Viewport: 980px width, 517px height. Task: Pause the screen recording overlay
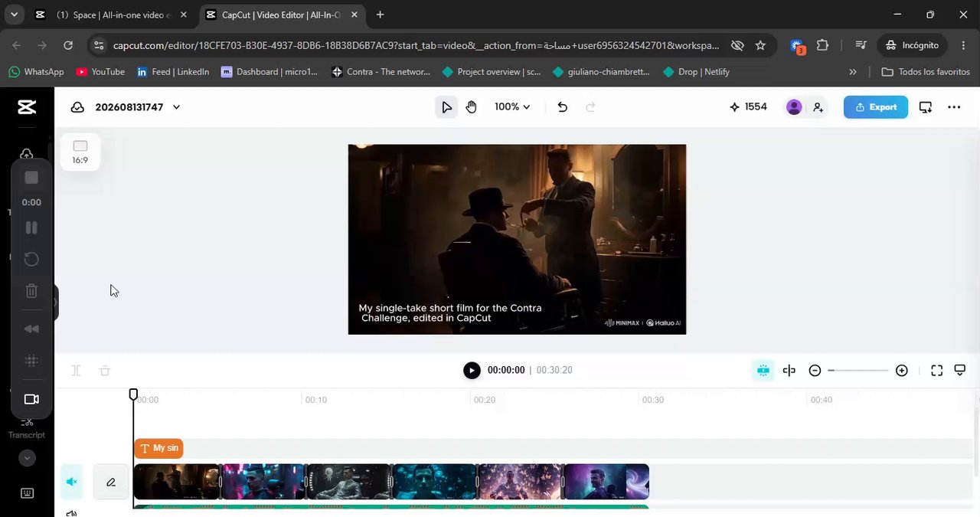[31, 227]
